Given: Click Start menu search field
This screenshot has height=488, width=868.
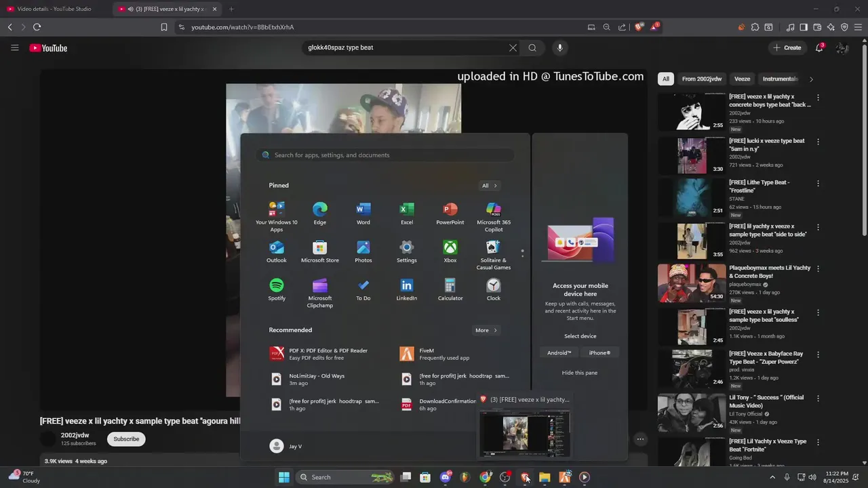Looking at the screenshot, I should point(385,155).
